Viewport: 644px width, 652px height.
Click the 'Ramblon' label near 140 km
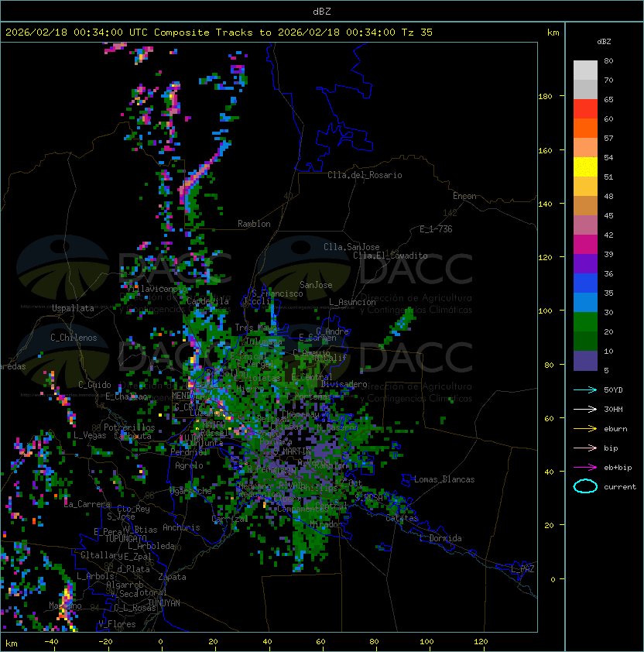(x=254, y=224)
